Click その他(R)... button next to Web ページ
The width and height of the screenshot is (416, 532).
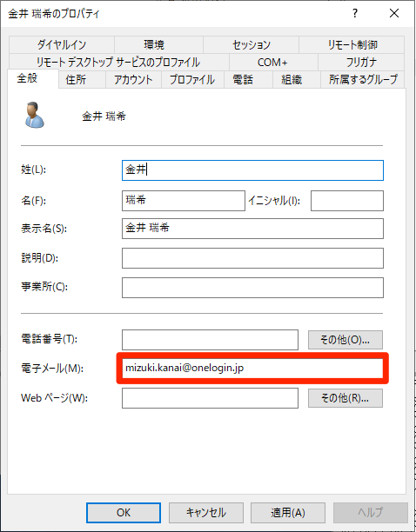click(x=346, y=398)
